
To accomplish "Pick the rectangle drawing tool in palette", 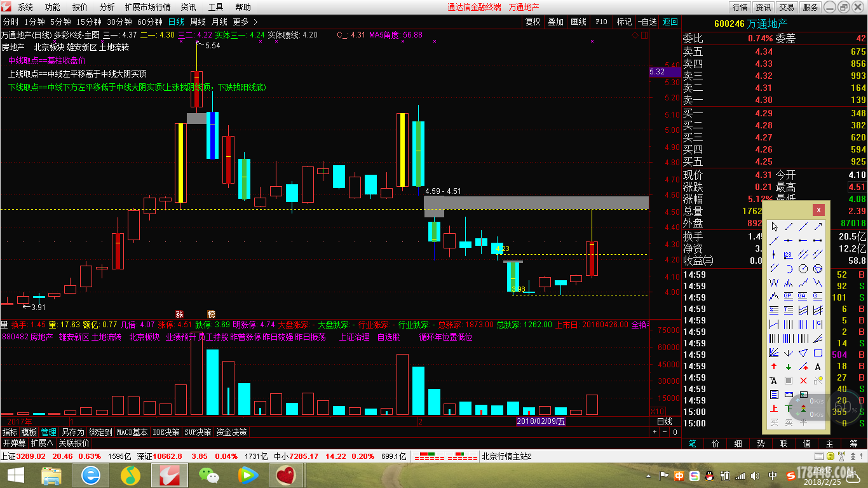I will tap(818, 353).
